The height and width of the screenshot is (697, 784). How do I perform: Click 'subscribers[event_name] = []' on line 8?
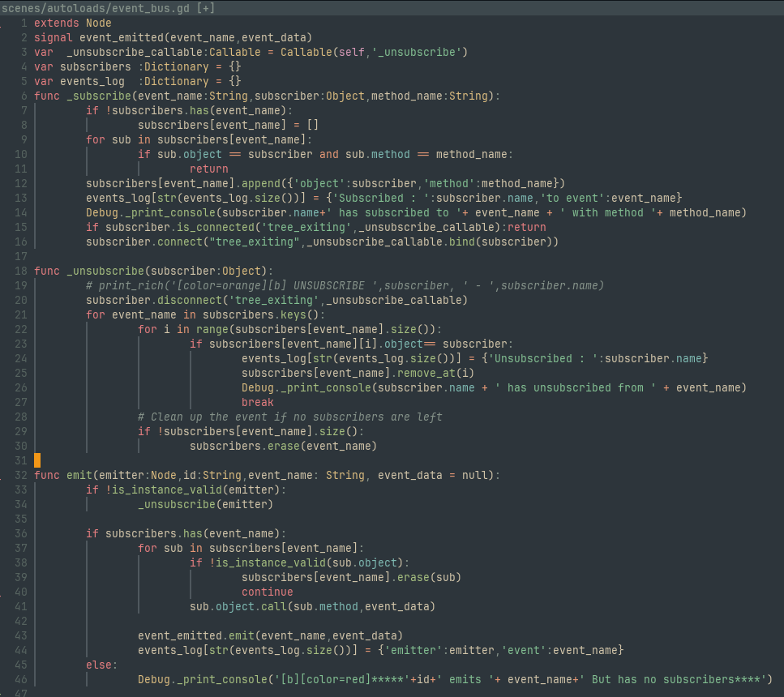(228, 125)
